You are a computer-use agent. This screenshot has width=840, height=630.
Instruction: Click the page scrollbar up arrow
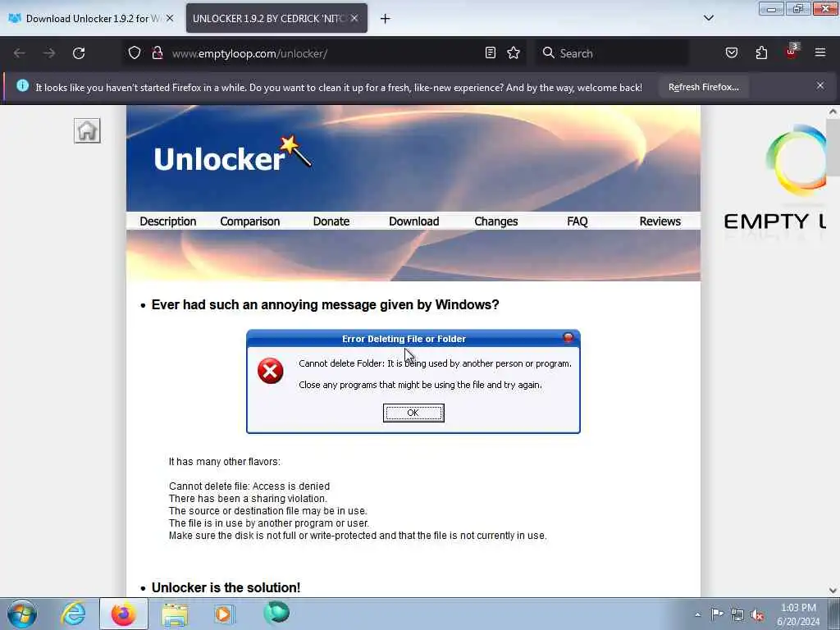tap(833, 112)
